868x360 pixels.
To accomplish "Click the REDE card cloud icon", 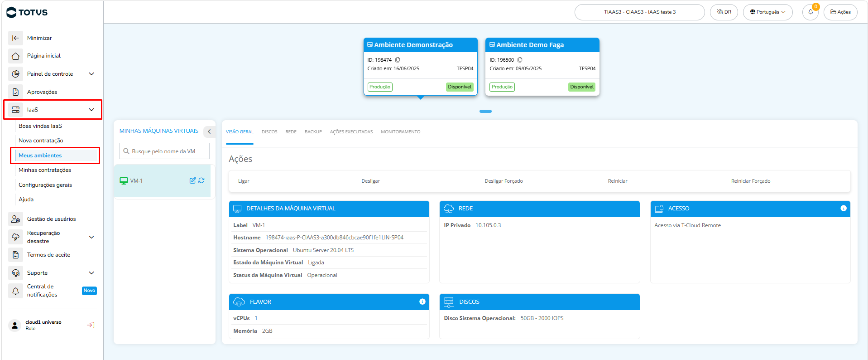I will click(x=449, y=209).
